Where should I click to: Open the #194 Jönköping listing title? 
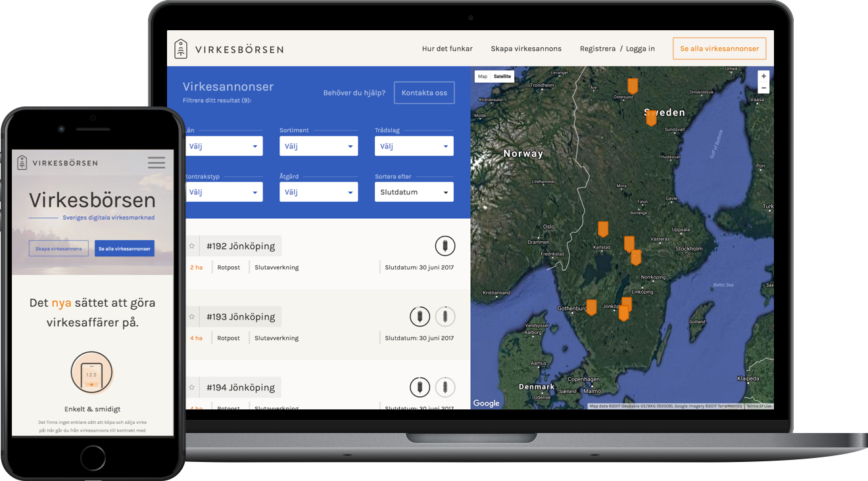[x=241, y=388]
